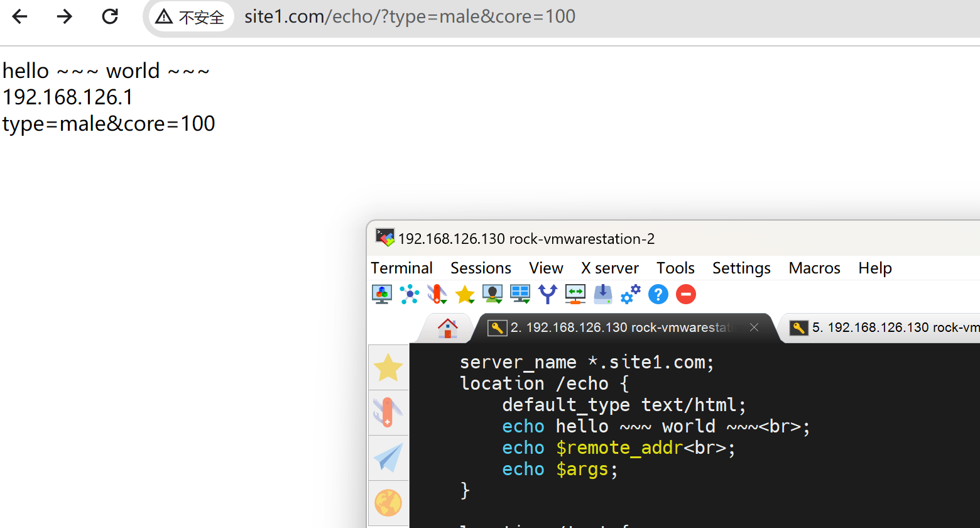Open Settings via the blue gears icon
This screenshot has width=980, height=528.
point(630,294)
